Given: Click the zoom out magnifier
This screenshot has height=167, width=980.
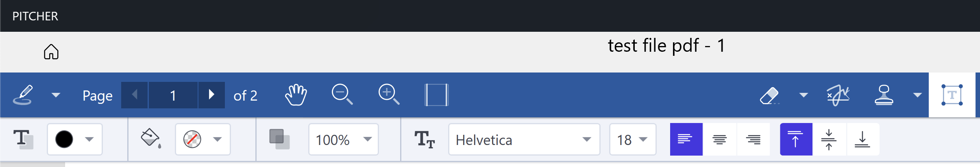Looking at the screenshot, I should (x=342, y=95).
